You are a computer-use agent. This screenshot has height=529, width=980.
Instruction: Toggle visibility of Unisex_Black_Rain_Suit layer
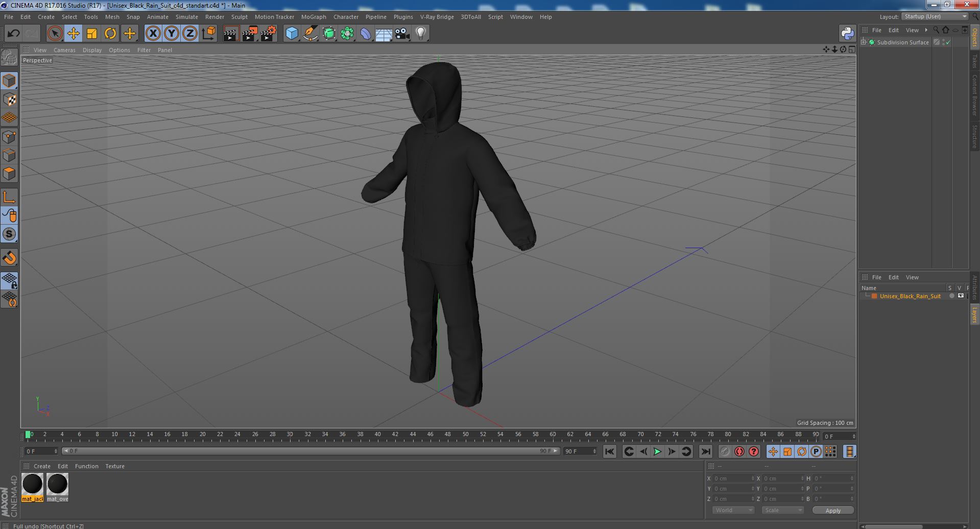click(x=961, y=296)
